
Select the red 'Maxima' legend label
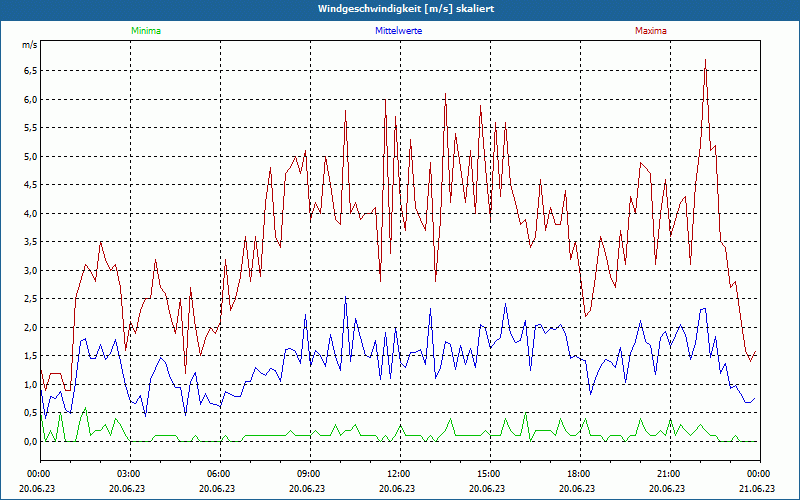tap(651, 31)
